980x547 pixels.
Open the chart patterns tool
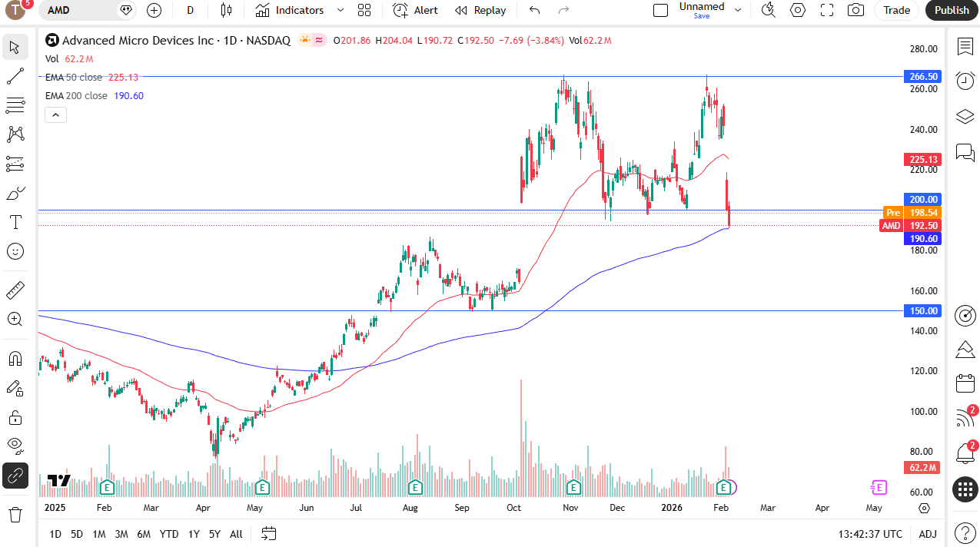pos(15,134)
